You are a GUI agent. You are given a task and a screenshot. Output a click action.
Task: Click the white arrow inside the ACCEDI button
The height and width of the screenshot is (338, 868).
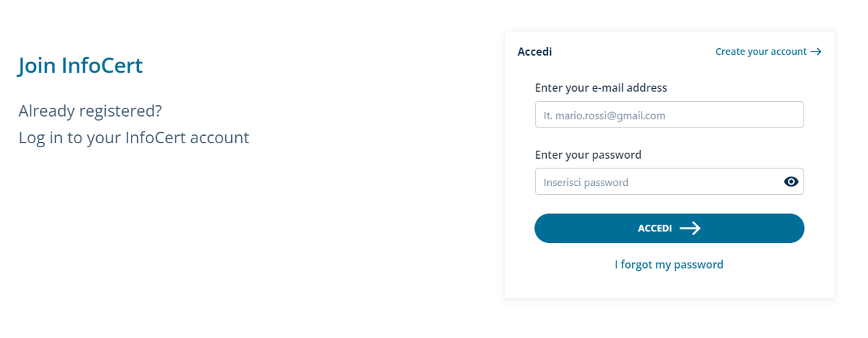coord(690,229)
